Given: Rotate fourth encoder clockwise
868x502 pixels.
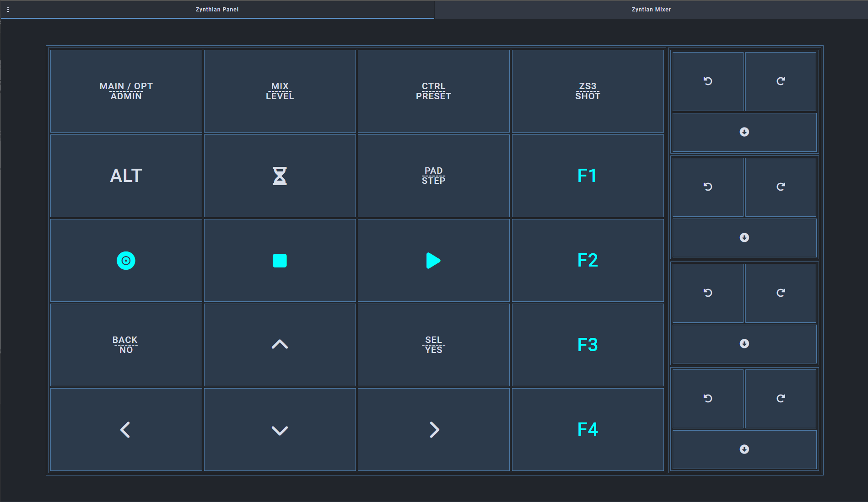Looking at the screenshot, I should (x=781, y=399).
